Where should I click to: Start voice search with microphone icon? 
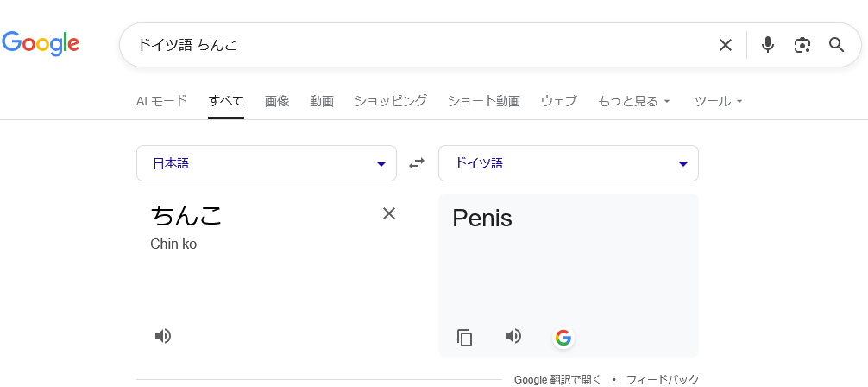click(x=767, y=45)
